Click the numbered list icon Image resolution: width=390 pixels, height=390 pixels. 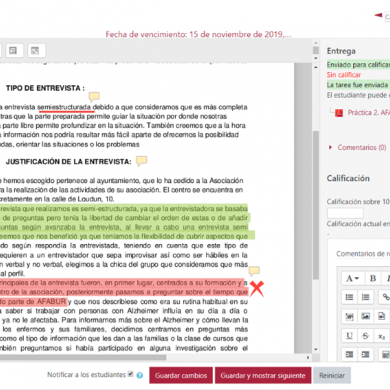click(365, 297)
